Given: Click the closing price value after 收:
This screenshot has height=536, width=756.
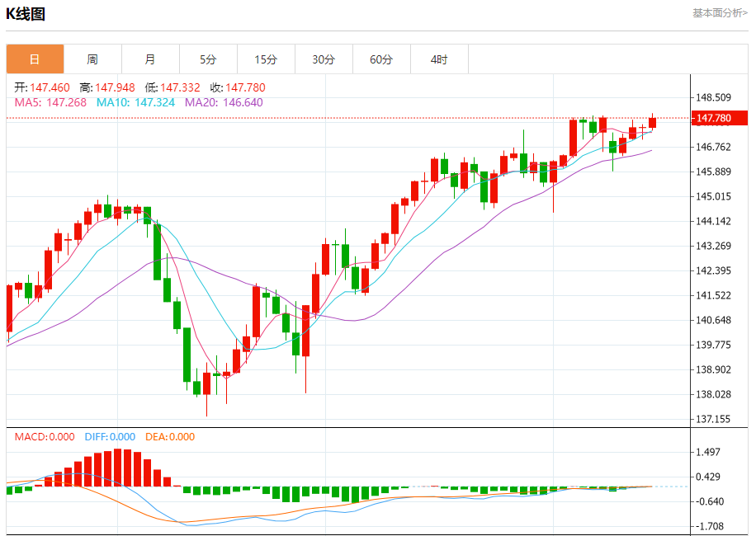Looking at the screenshot, I should [245, 87].
